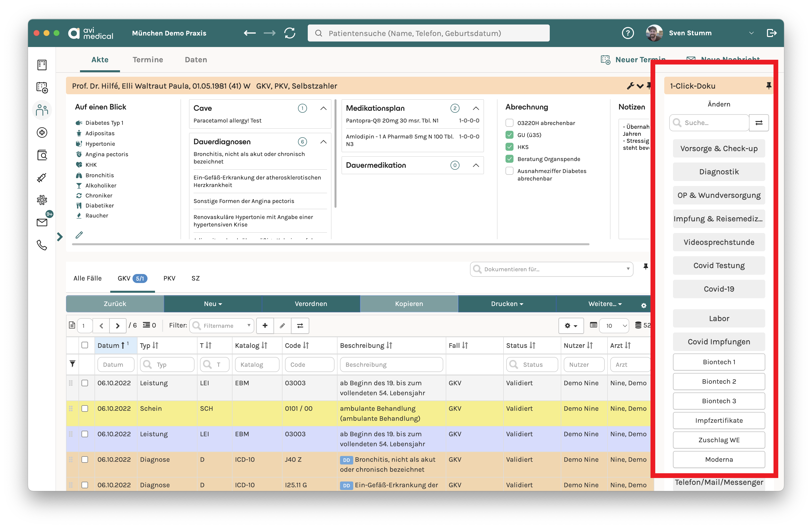Uncheck the HKS checkbox
Viewport: 812px width, 528px height.
click(509, 147)
